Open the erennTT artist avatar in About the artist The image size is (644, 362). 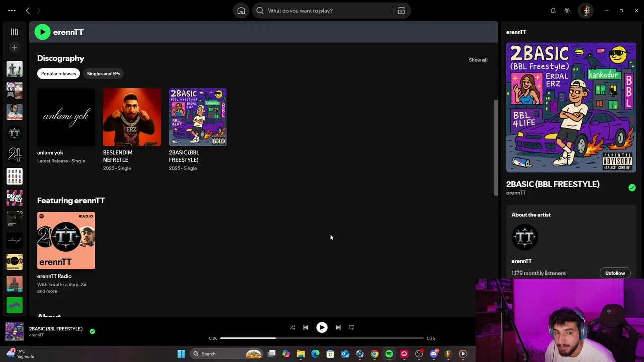(525, 237)
